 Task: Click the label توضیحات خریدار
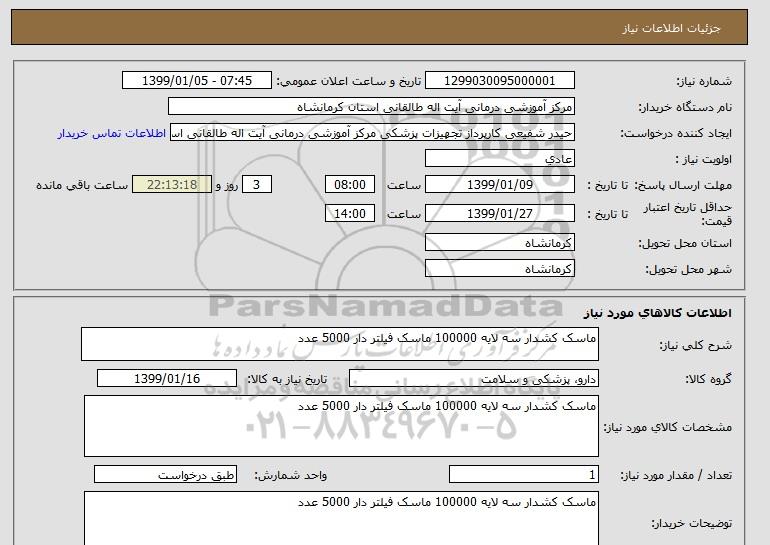click(691, 523)
